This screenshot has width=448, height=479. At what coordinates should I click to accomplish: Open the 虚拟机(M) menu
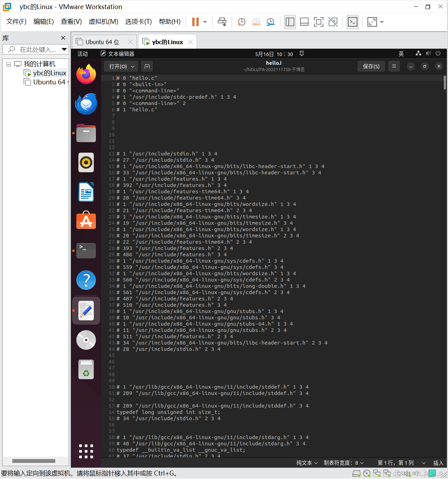pos(104,22)
